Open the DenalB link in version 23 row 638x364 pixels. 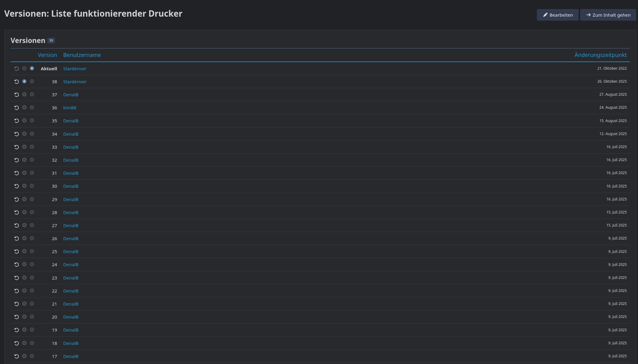click(x=71, y=278)
